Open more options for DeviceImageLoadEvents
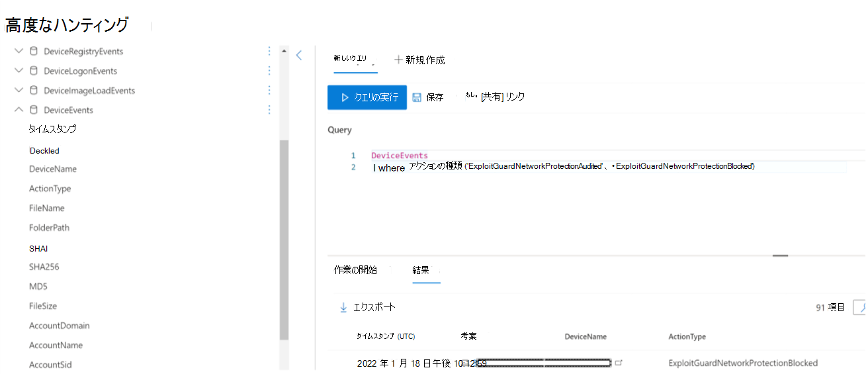The image size is (868, 374). point(269,90)
